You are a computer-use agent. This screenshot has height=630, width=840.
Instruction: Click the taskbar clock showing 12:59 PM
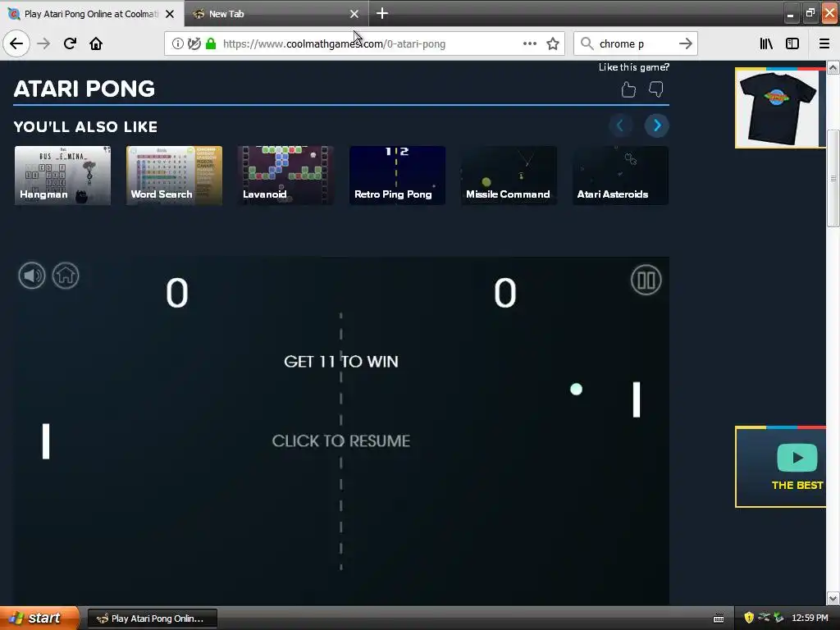click(x=810, y=618)
